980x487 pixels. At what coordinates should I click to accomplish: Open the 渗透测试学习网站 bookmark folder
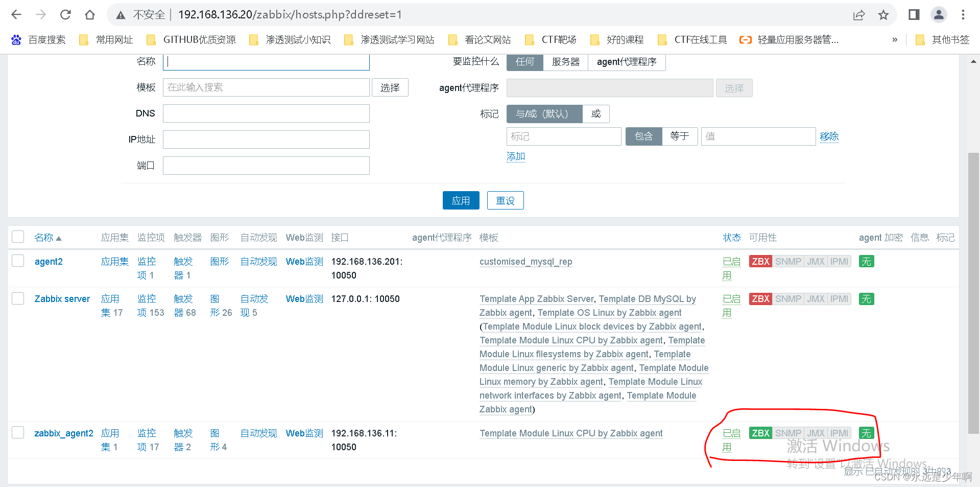coord(389,40)
